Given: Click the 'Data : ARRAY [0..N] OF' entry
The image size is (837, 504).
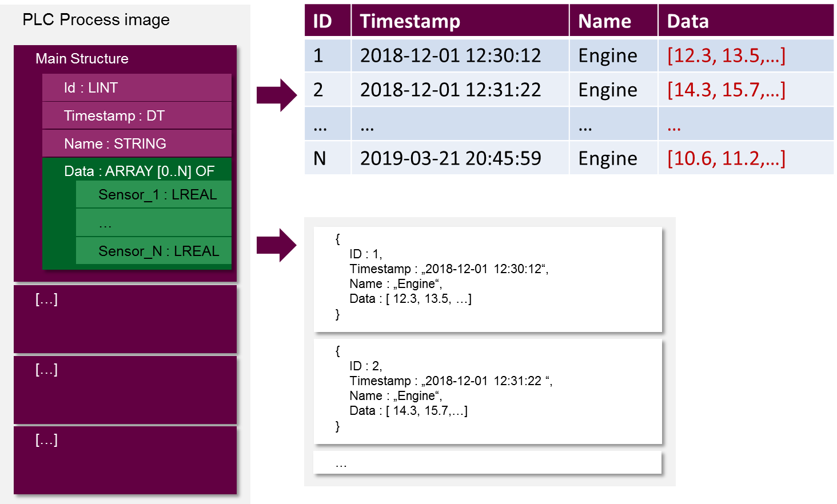Looking at the screenshot, I should click(139, 171).
